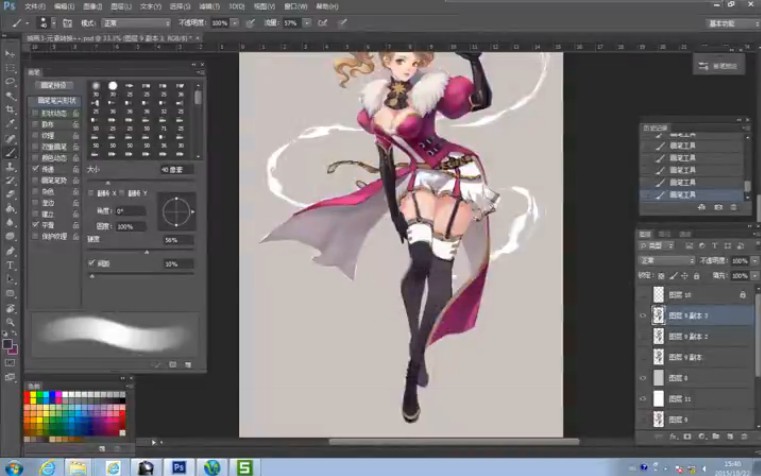Create new snapshot in History panel
Screen dimensions: 761x476
718,207
